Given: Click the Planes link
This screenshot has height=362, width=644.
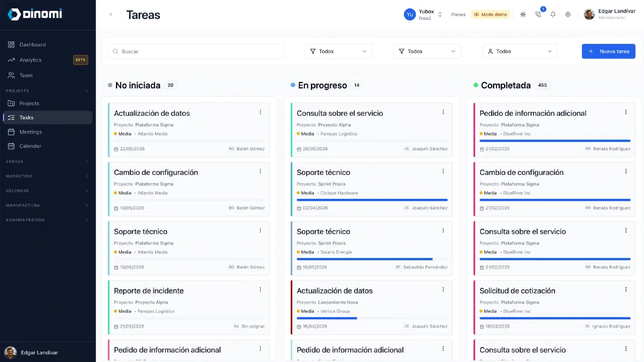Looking at the screenshot, I should click(x=458, y=15).
